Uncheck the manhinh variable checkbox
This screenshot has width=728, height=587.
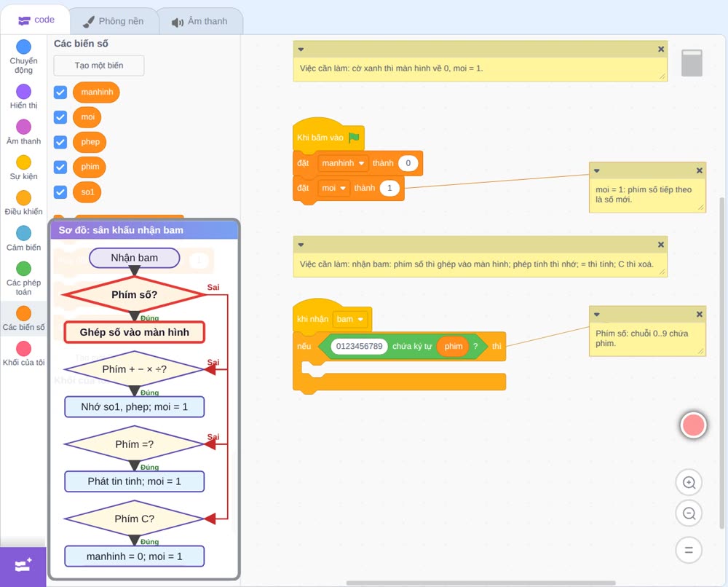point(60,92)
